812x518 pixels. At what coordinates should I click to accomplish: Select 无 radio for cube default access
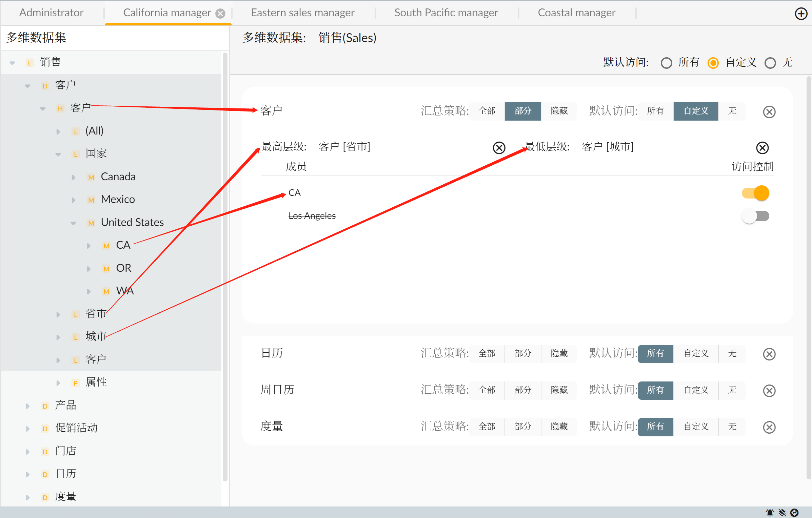770,63
